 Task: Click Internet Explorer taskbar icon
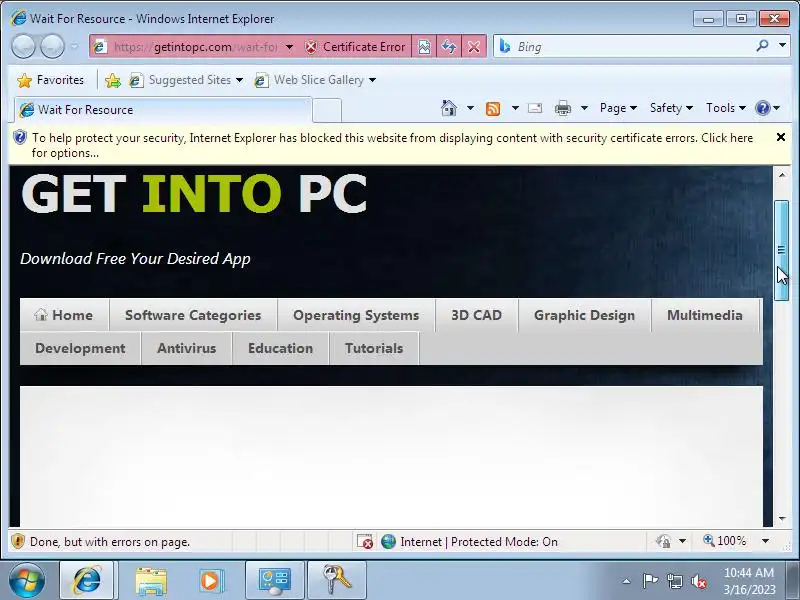click(x=88, y=580)
